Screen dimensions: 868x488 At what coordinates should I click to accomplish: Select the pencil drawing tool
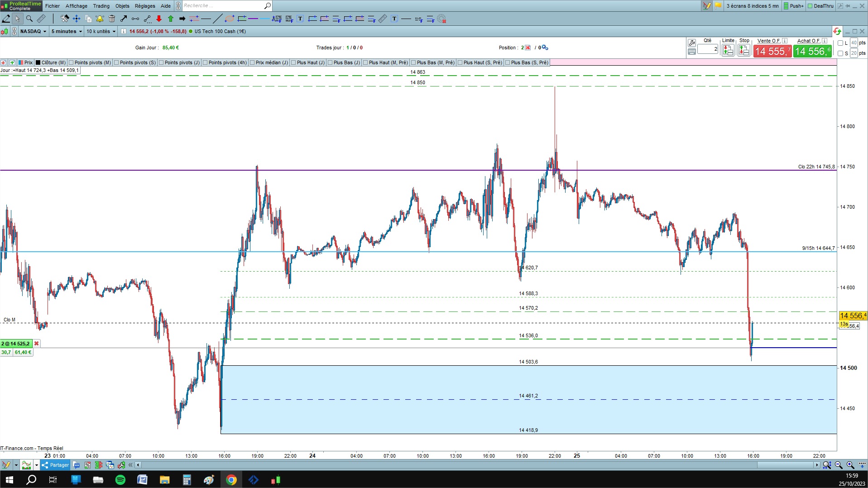pyautogui.click(x=6, y=19)
